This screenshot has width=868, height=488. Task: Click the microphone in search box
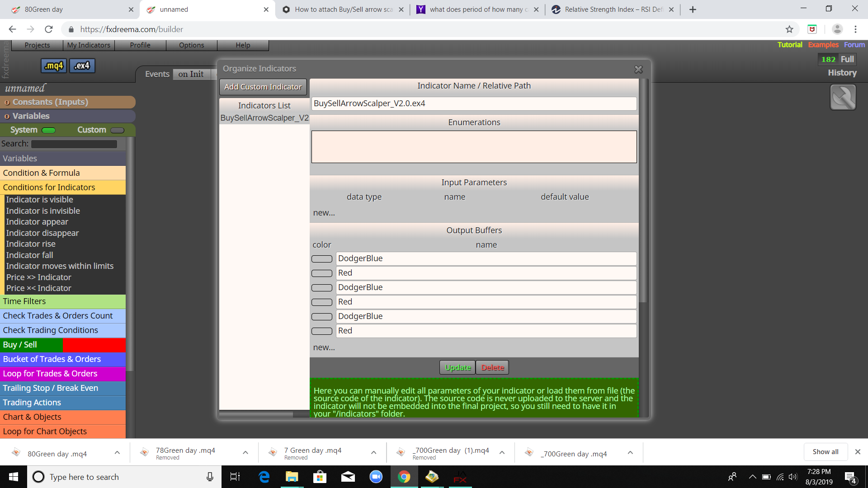pyautogui.click(x=210, y=477)
